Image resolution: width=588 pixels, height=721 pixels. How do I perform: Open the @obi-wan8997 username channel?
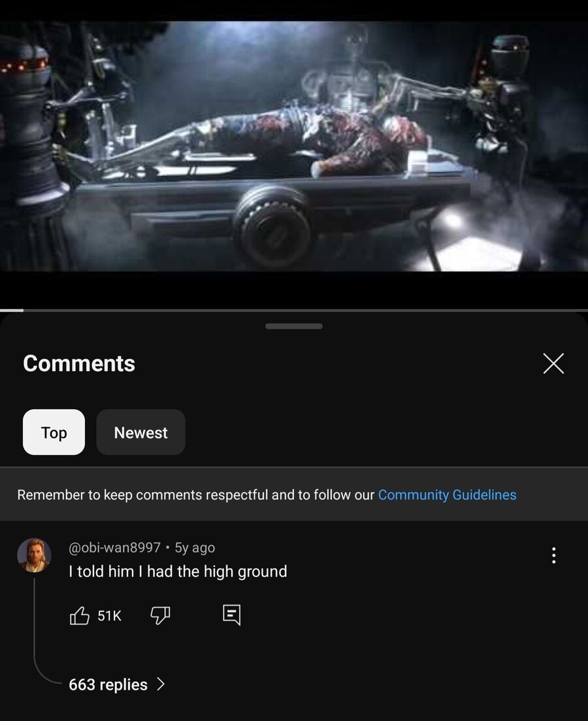point(114,547)
